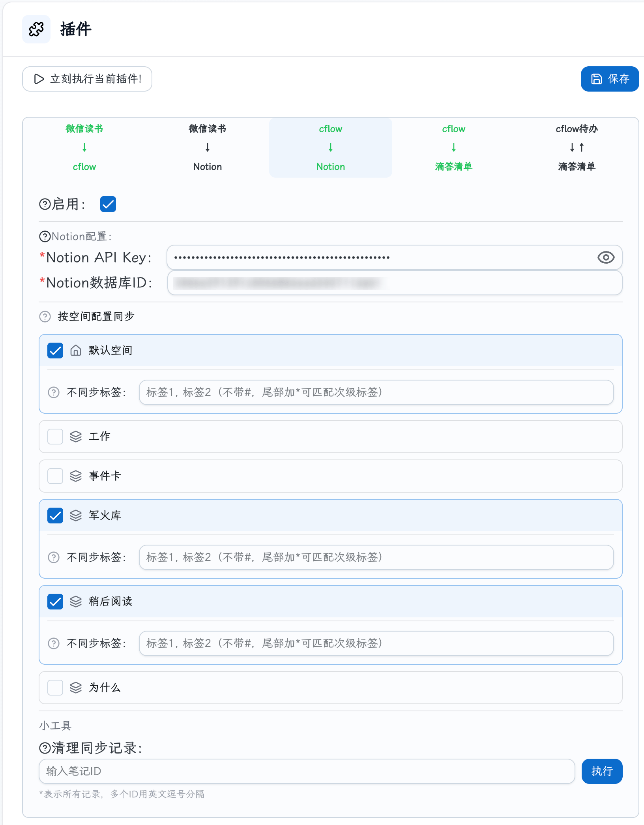
Task: Click the 保存 save button
Action: [x=610, y=79]
